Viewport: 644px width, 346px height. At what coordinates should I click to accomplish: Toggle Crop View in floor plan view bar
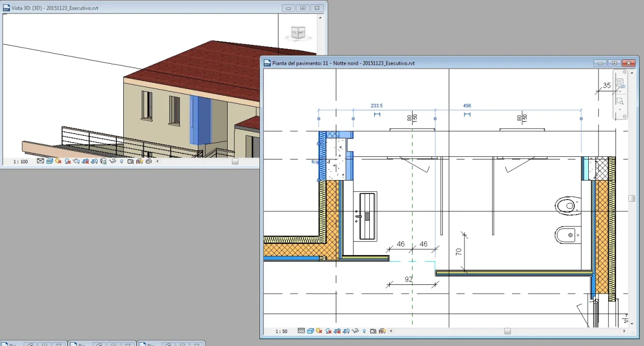click(337, 331)
